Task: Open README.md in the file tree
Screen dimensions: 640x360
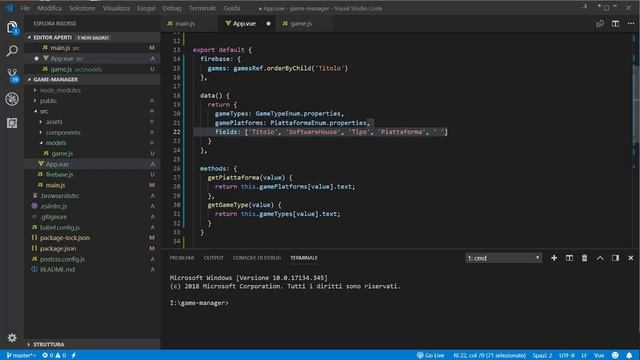Action: (57, 269)
